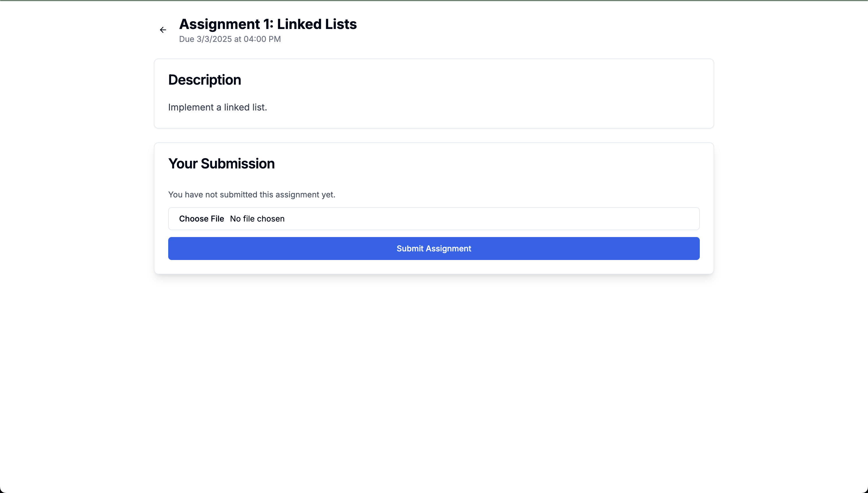868x493 pixels.
Task: Click the 'Implement a linked list.' text
Action: 217,107
